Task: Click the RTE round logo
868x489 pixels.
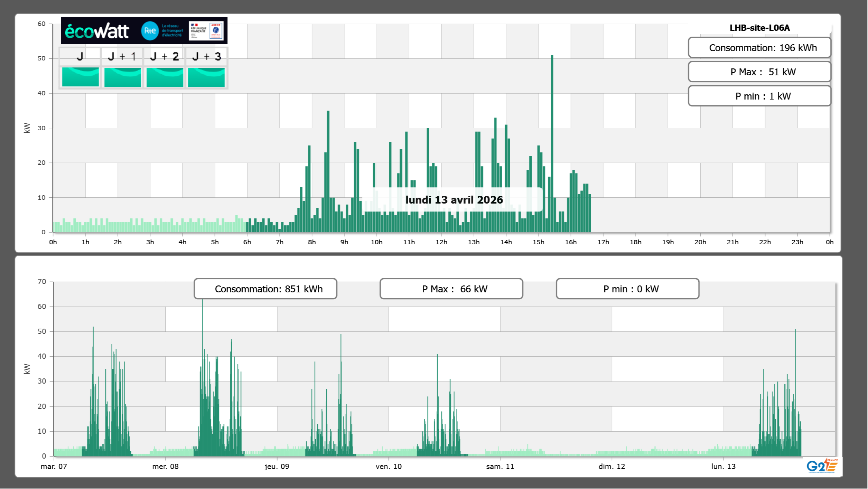Action: click(x=150, y=31)
